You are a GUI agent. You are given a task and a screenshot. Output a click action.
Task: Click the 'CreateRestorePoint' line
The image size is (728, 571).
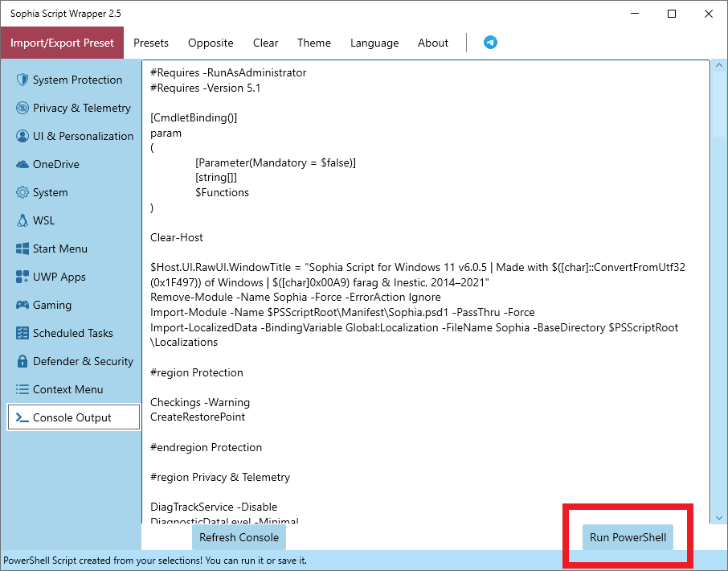click(x=198, y=417)
